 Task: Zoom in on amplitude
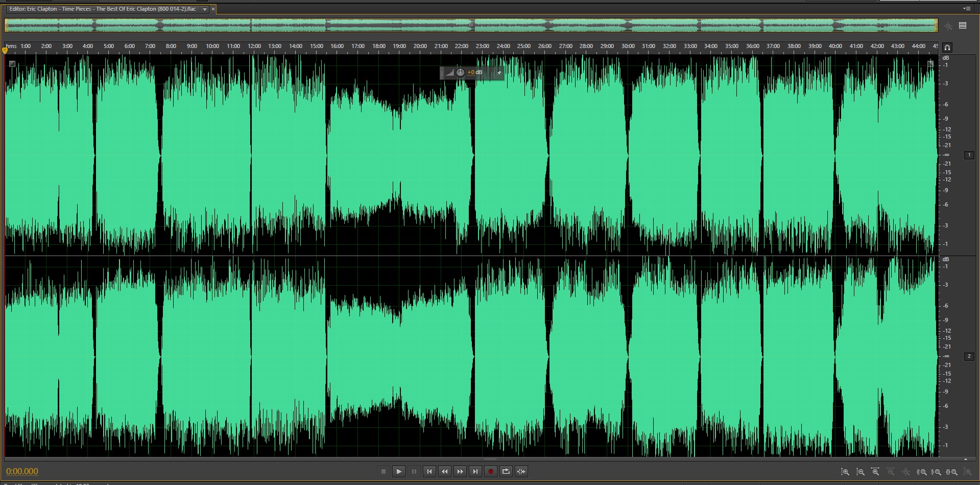[845, 472]
